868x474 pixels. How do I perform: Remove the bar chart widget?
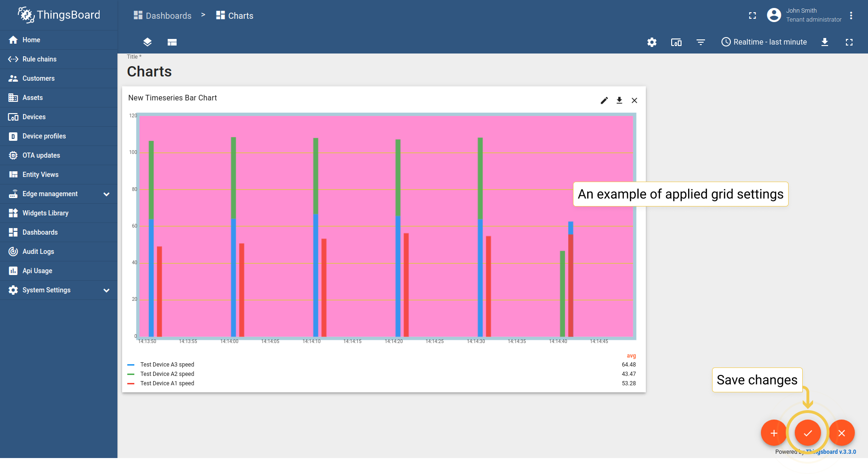click(635, 100)
